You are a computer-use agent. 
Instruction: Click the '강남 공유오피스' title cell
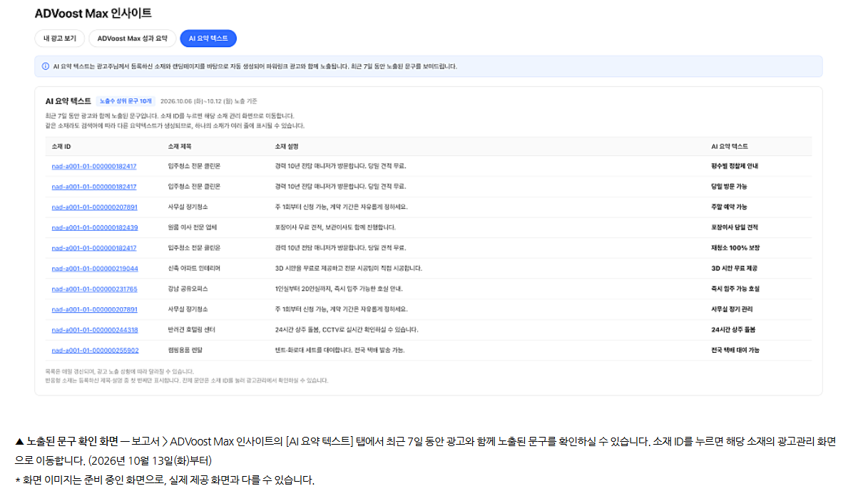[188, 289]
